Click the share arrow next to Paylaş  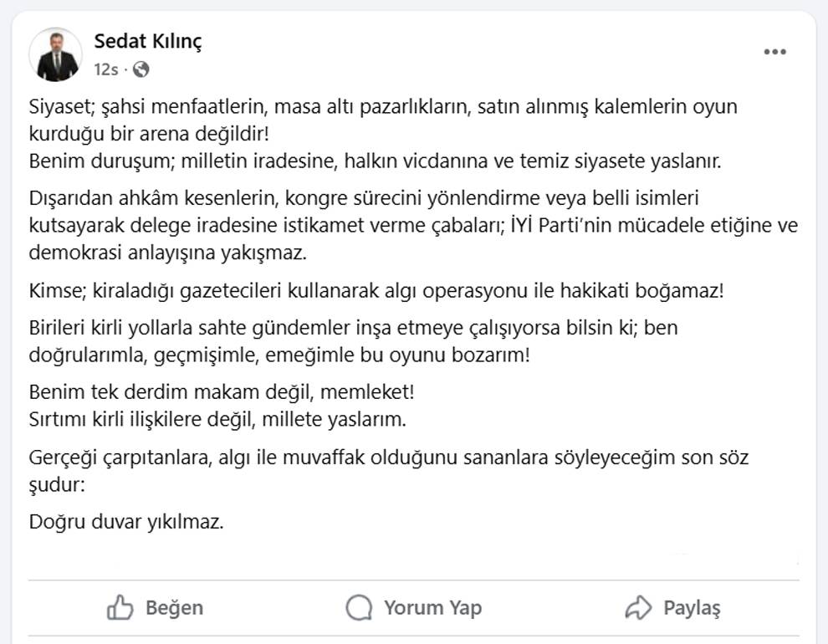[x=640, y=608]
